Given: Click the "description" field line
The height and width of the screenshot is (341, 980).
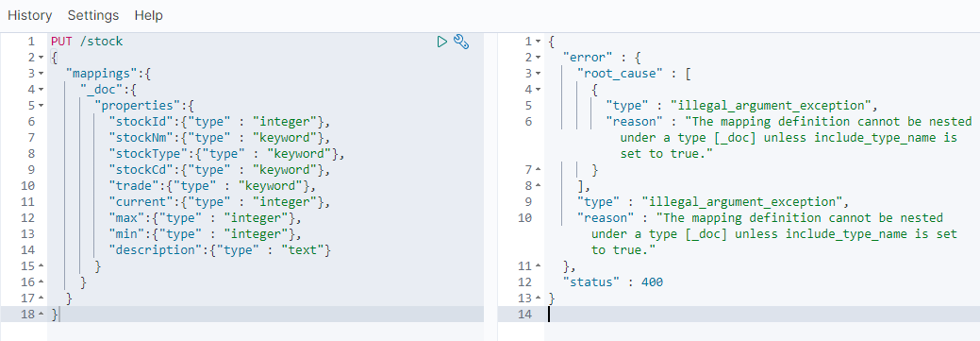Looking at the screenshot, I should (220, 250).
